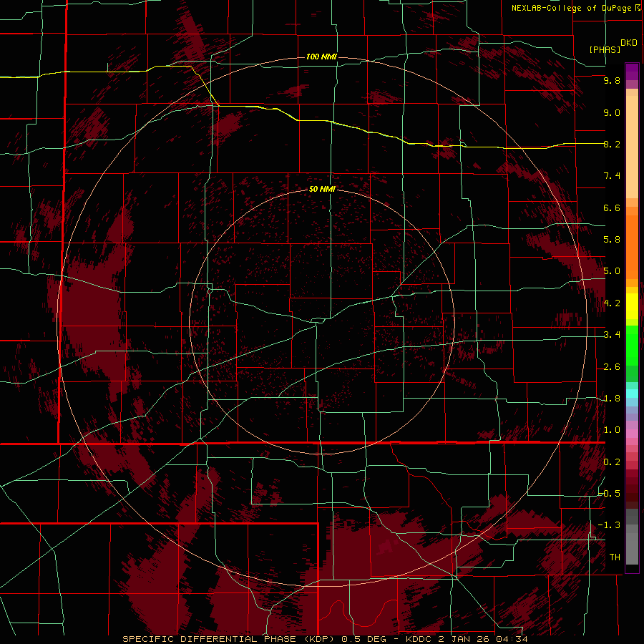Pick the peach segment of the color bar
The image size is (644, 644).
(x=632, y=144)
